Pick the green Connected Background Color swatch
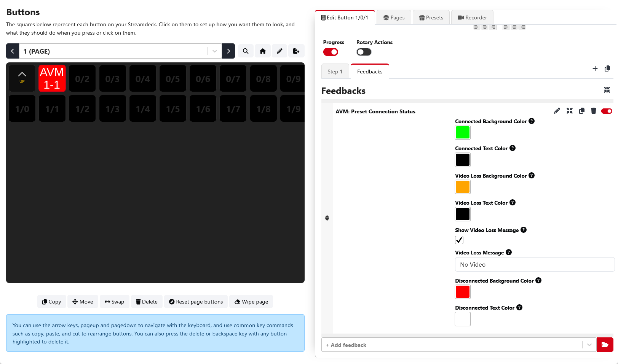 point(463,132)
